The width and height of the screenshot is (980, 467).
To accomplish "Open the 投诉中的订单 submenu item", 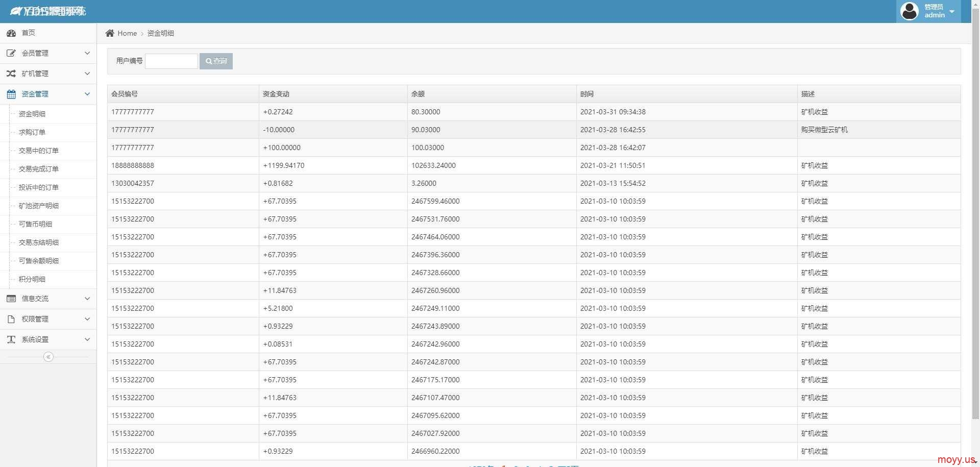I will (x=39, y=187).
